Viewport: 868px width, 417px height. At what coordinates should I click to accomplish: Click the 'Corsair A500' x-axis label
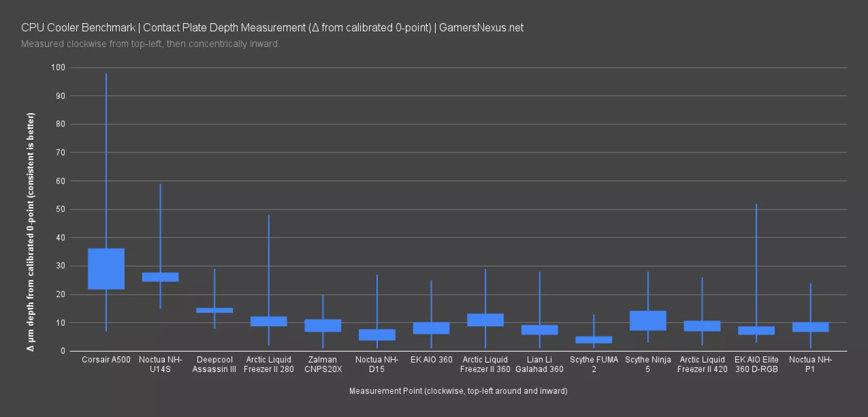click(106, 360)
